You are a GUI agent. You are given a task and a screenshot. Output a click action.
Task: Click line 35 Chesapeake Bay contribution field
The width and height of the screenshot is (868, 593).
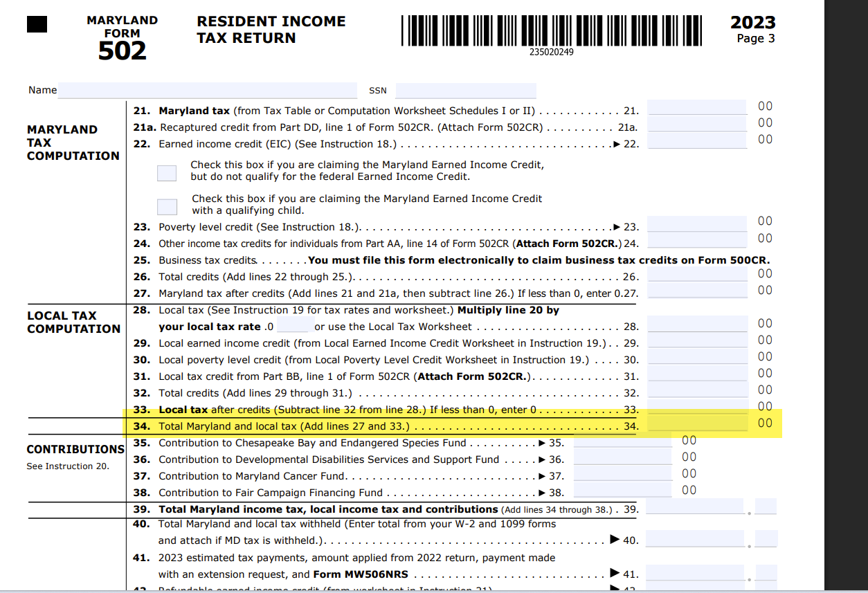[622, 440]
